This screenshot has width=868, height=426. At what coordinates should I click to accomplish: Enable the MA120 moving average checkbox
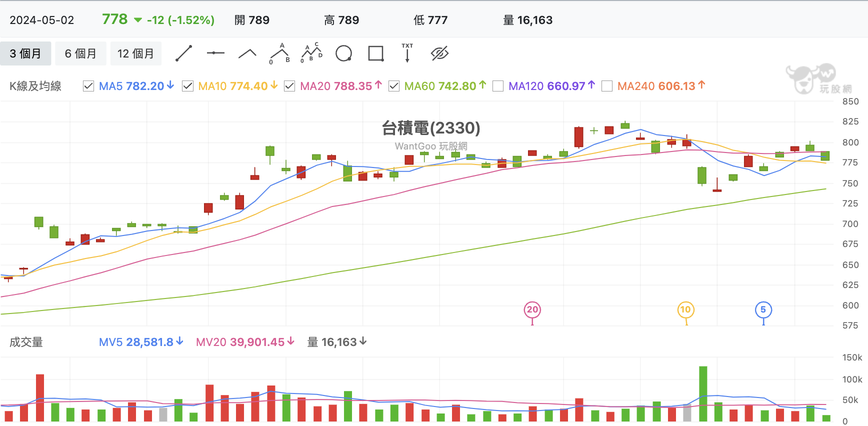point(498,86)
